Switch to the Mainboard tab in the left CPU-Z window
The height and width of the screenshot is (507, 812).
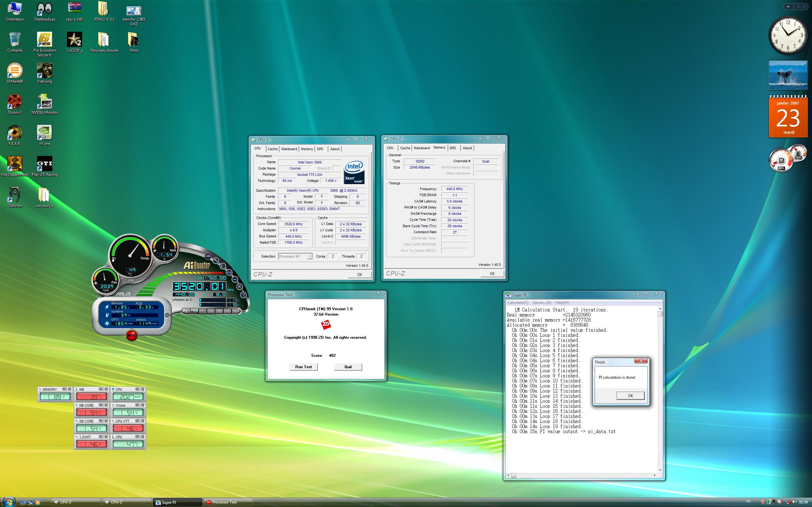pyautogui.click(x=289, y=149)
